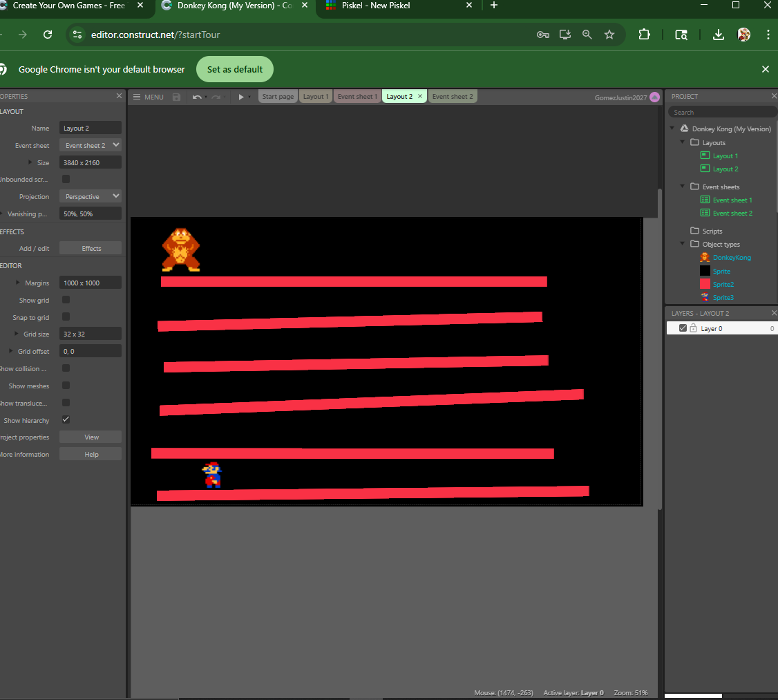Click the Layout 2 icon in Project
The width and height of the screenshot is (778, 700).
coord(705,169)
